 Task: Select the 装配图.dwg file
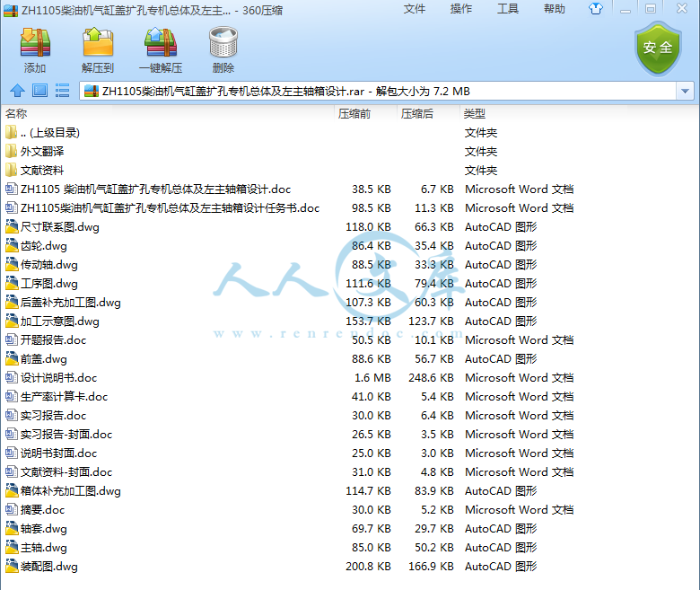click(350, 567)
